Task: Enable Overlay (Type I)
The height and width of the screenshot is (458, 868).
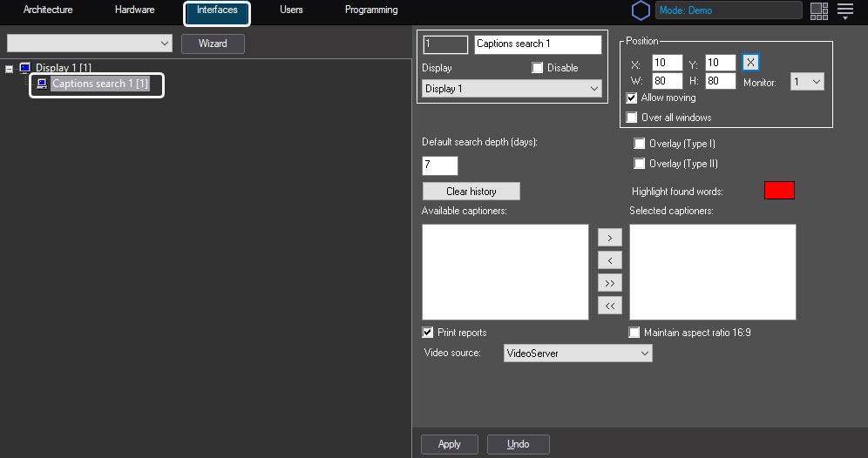Action: (x=639, y=144)
